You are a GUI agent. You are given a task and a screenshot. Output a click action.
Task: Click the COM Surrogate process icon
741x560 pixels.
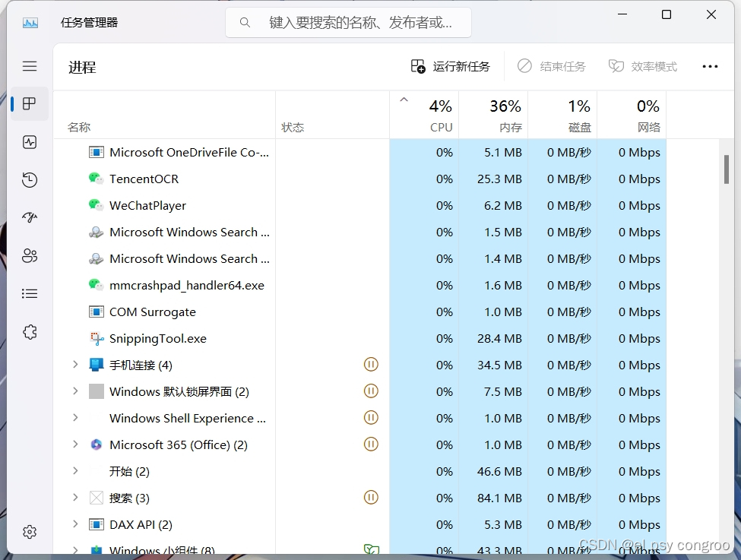pos(97,312)
